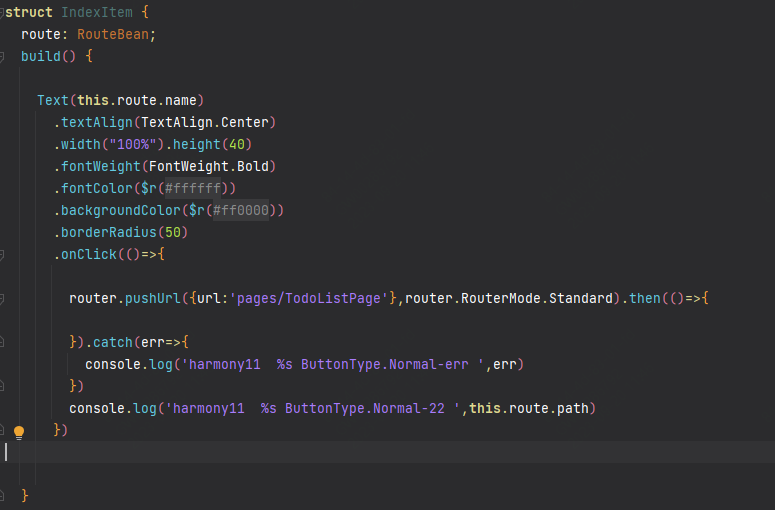
Task: Click the number 40 in height
Action: (x=237, y=144)
